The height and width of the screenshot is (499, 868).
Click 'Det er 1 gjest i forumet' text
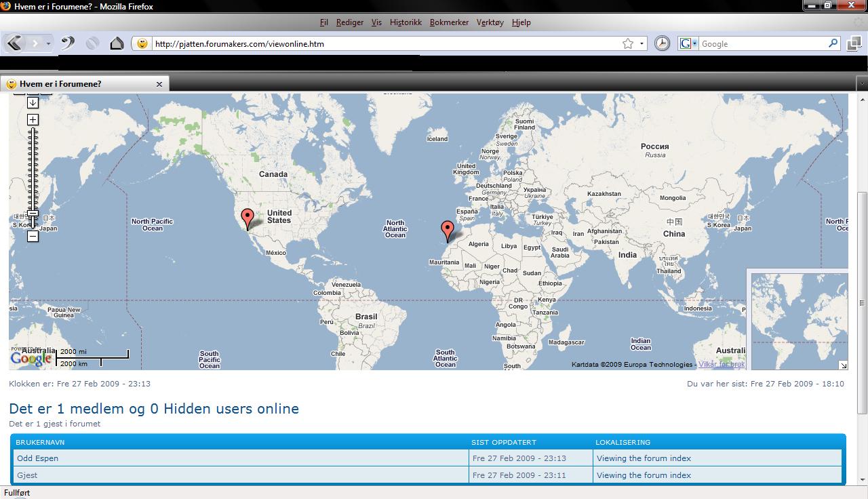pos(55,424)
